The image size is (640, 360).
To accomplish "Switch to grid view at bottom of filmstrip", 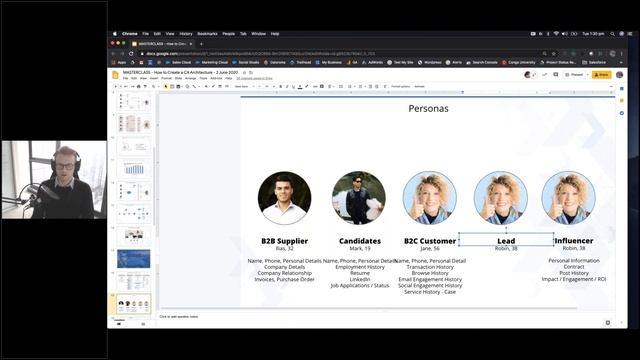I will pos(143,324).
